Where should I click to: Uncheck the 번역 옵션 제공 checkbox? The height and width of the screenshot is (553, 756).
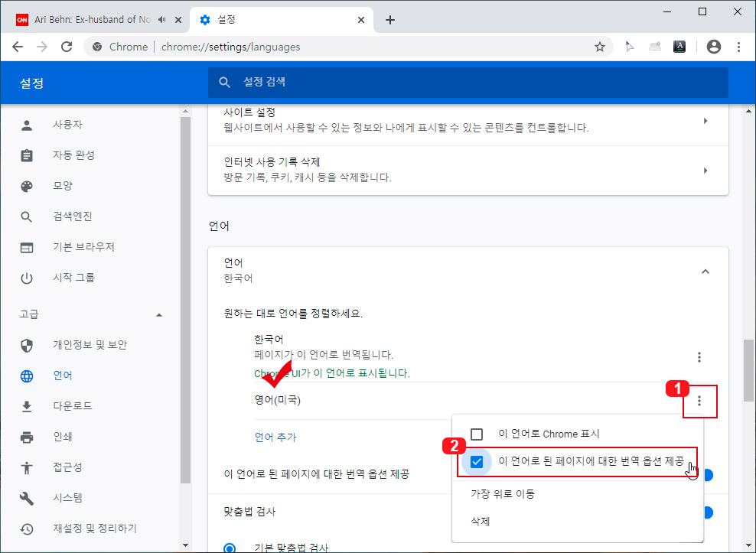pyautogui.click(x=478, y=462)
